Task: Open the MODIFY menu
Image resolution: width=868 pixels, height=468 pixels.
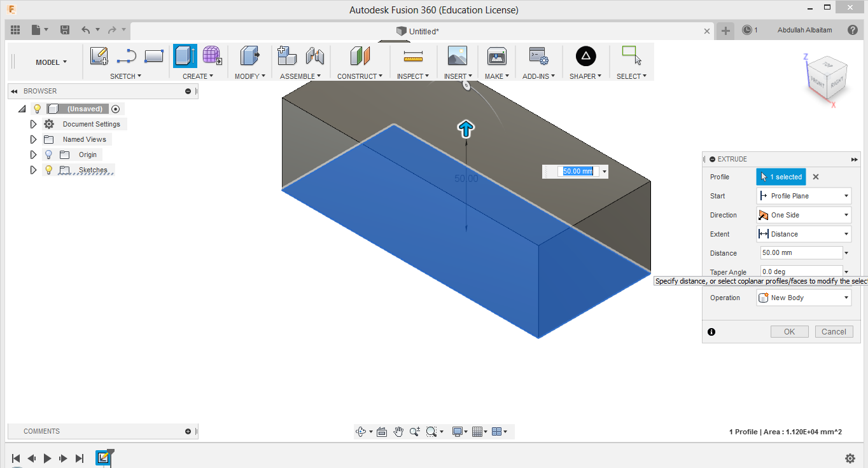Action: point(249,76)
